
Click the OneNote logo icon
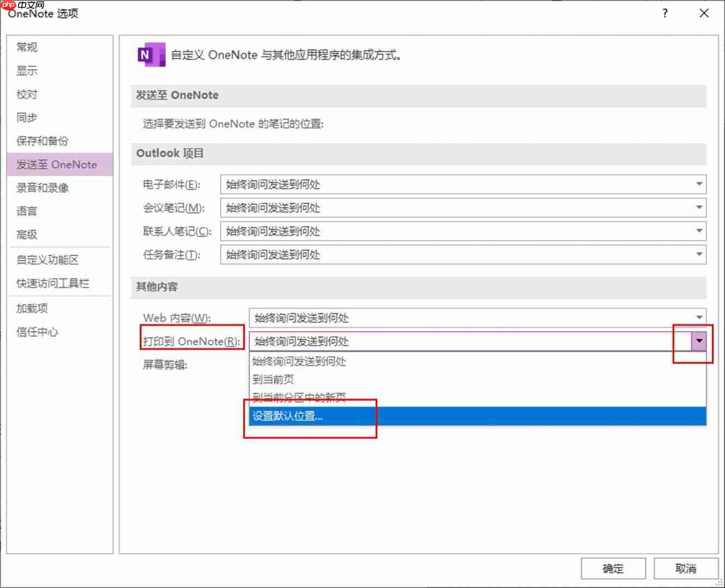pos(151,54)
